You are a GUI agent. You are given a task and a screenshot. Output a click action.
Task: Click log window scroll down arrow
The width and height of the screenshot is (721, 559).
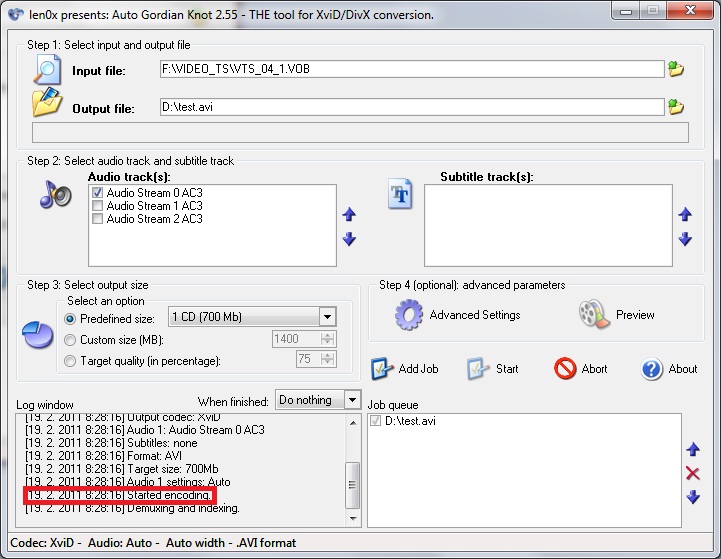[353, 519]
